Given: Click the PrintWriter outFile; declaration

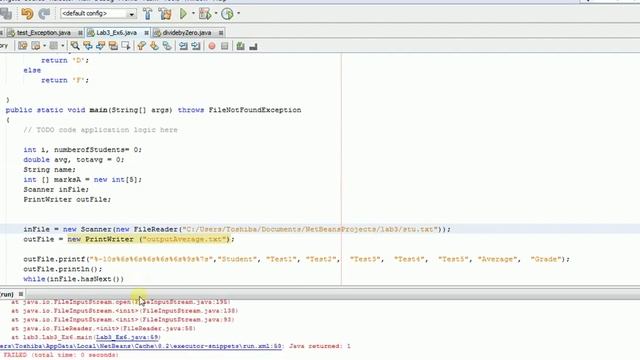Looking at the screenshot, I should (x=67, y=200).
